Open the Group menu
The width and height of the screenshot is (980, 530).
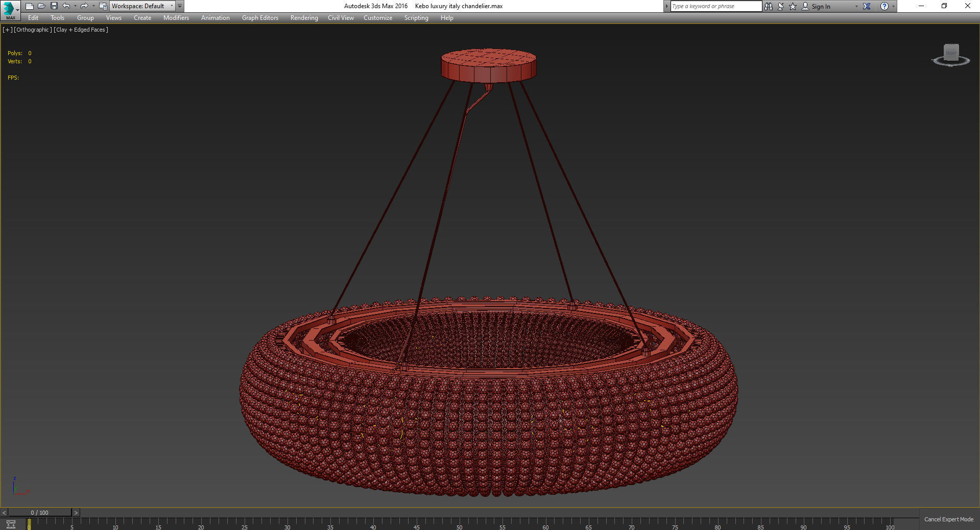(x=85, y=18)
